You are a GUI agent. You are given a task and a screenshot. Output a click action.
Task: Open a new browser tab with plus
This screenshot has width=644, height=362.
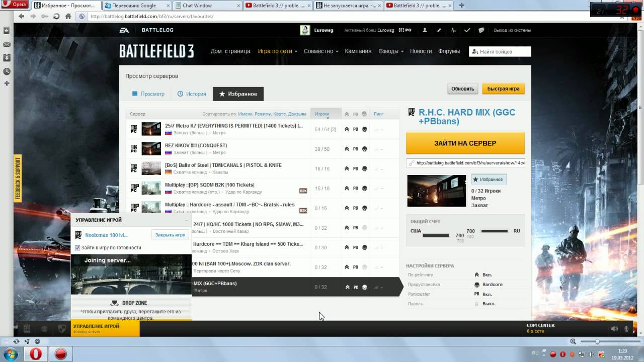(461, 6)
